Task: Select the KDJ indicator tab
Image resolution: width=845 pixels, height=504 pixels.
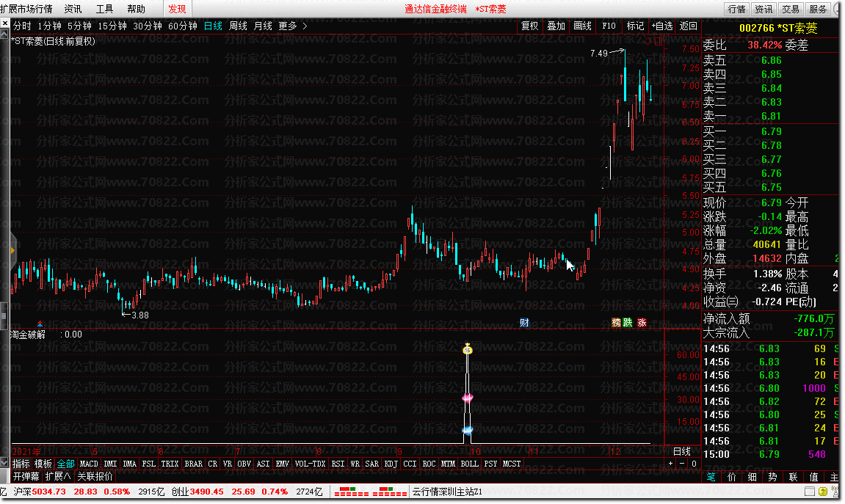Action: point(391,464)
